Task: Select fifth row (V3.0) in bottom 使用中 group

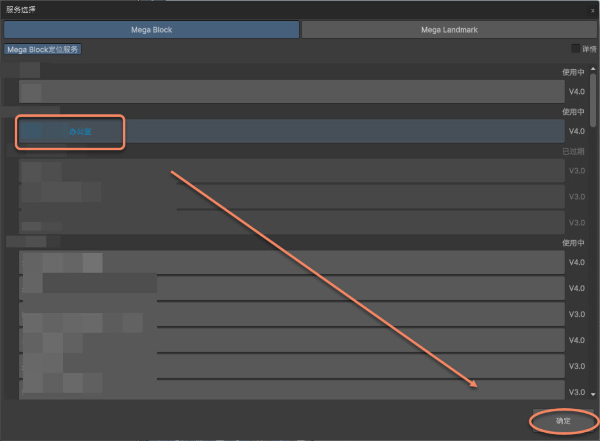Action: click(x=290, y=365)
